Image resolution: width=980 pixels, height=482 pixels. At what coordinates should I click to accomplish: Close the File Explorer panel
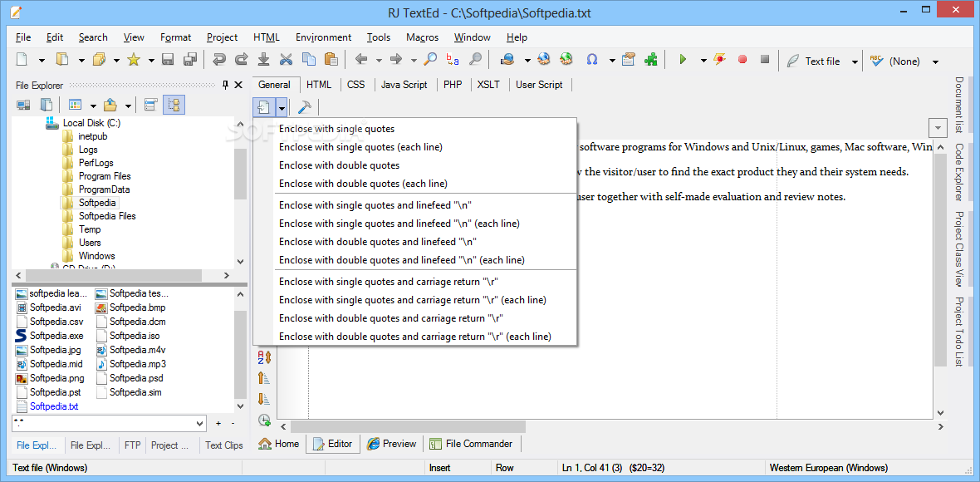pos(238,85)
